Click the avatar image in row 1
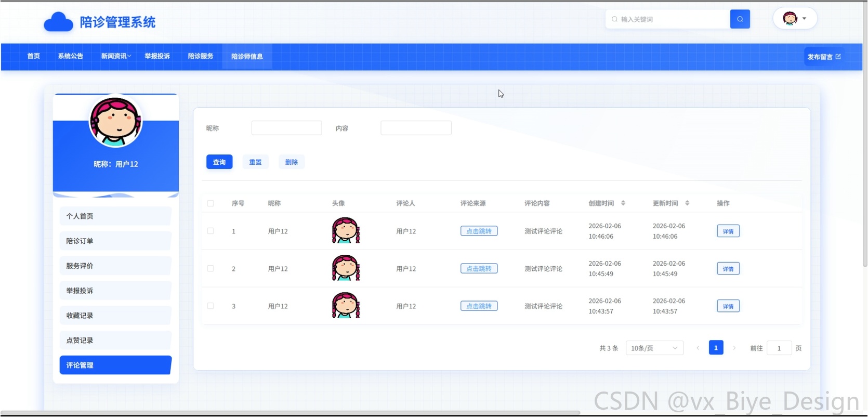This screenshot has height=417, width=868. point(346,230)
